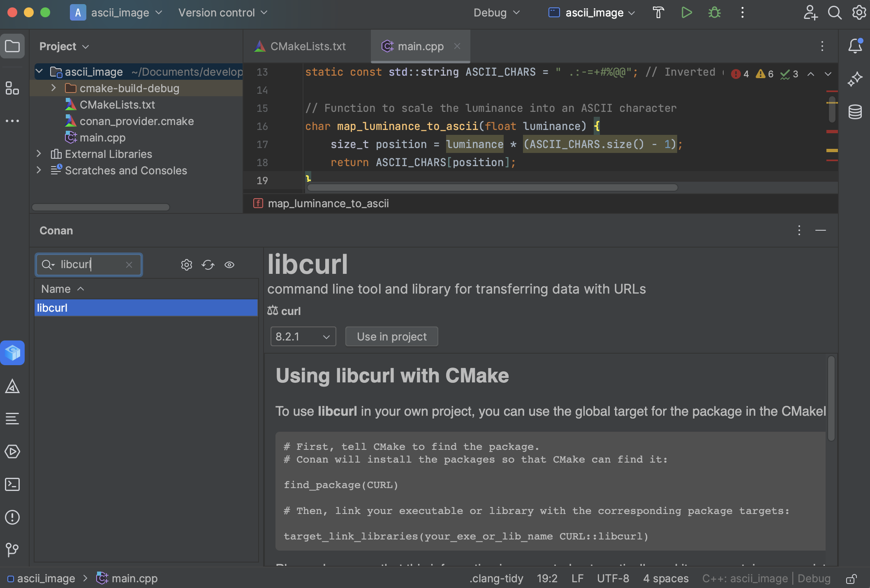Switch to the CMakeLists.txt editor tab
Screen dimensions: 870x588
[308, 46]
